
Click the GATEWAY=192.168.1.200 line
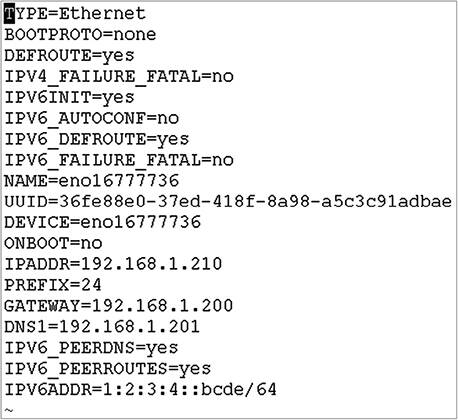tap(118, 306)
